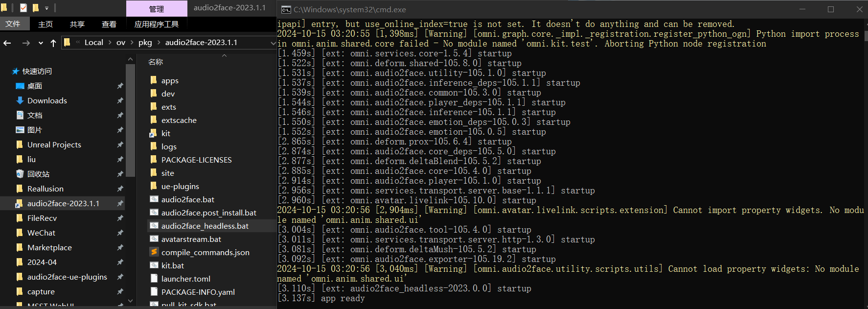Screen dimensions: 868x309
Task: Open 桌面 in quick access
Action: click(x=35, y=86)
